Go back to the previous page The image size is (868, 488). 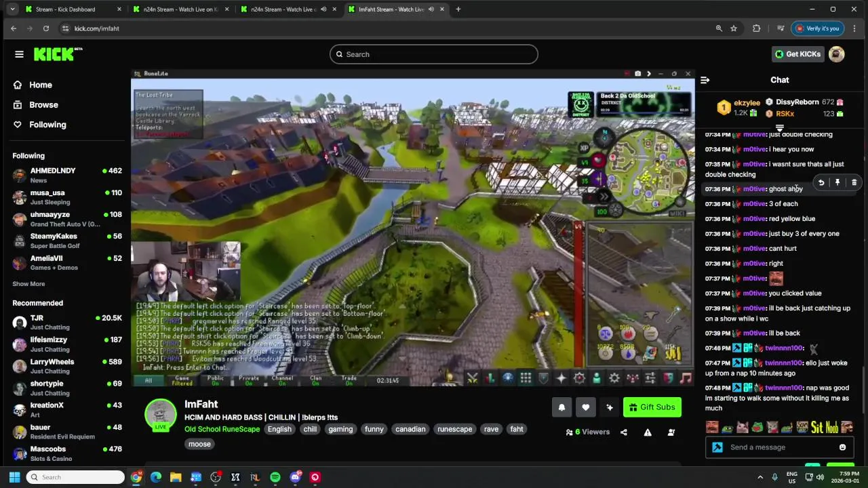click(14, 28)
